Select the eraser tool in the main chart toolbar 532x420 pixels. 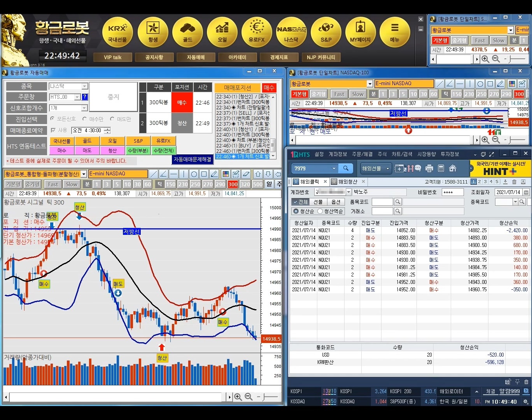[246, 174]
